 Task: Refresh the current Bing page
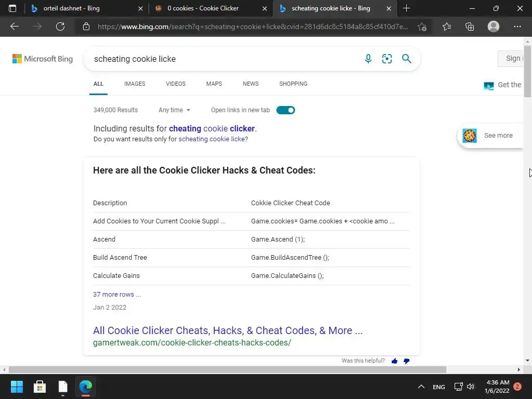point(60,26)
